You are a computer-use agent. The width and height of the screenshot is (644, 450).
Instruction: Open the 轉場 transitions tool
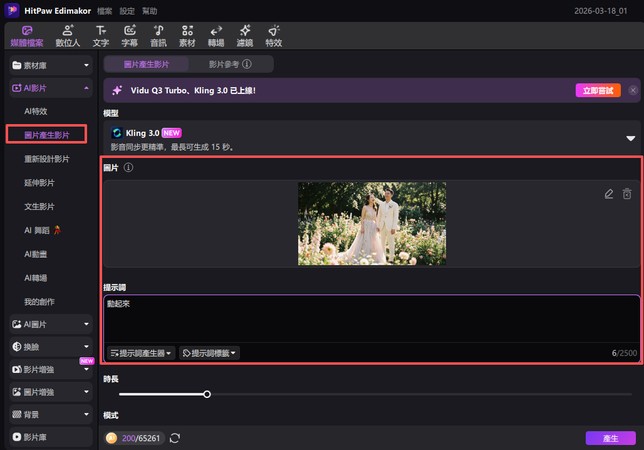click(216, 36)
